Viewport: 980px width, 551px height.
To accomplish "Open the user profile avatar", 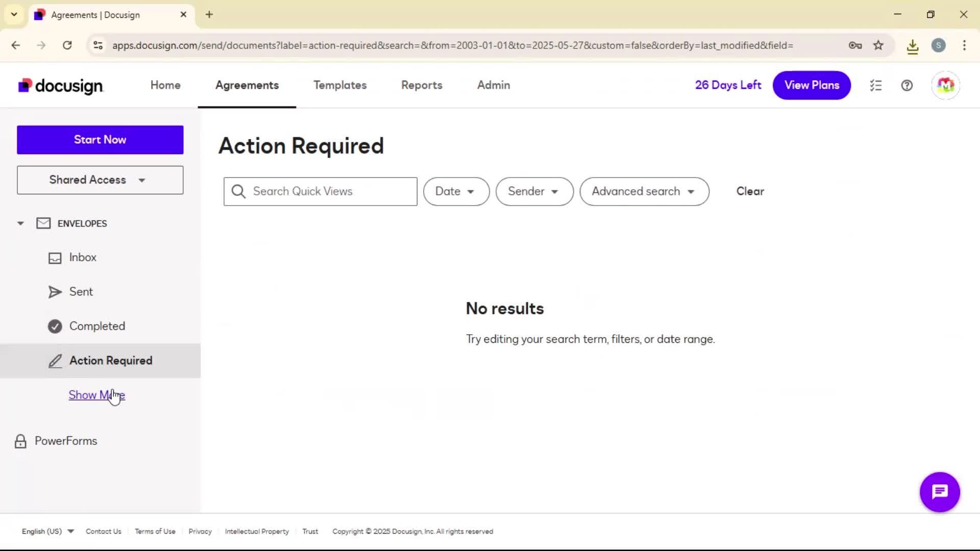I will pyautogui.click(x=946, y=85).
